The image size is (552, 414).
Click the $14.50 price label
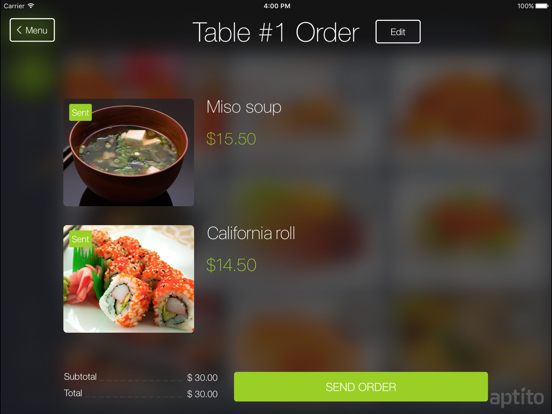click(x=231, y=265)
